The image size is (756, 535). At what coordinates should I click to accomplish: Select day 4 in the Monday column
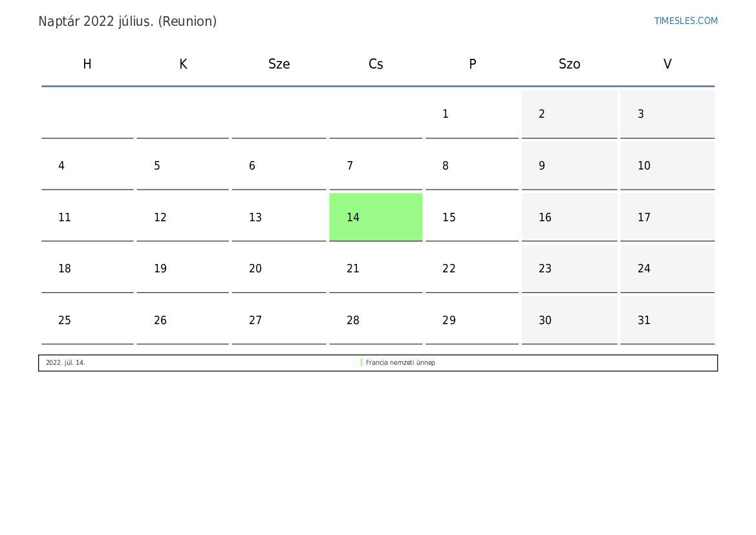coord(87,166)
